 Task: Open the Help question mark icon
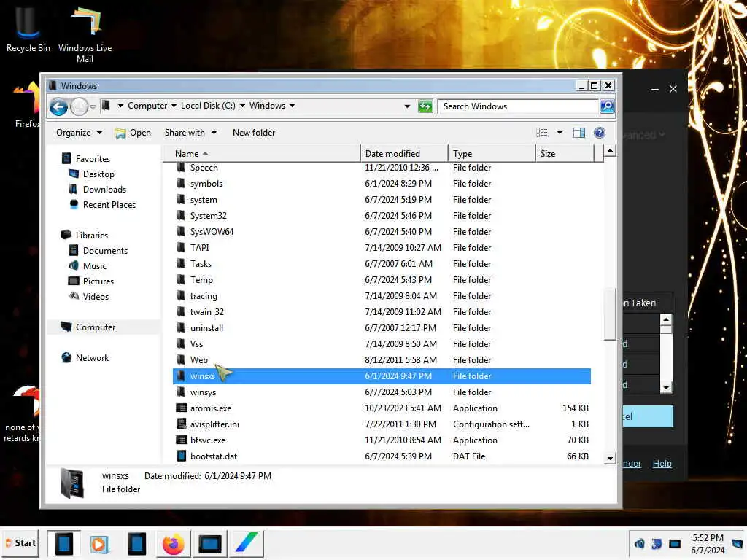coord(600,133)
